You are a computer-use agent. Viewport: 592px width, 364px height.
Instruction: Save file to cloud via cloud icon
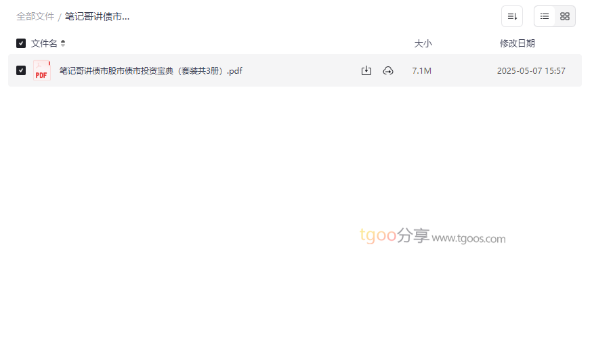point(388,70)
